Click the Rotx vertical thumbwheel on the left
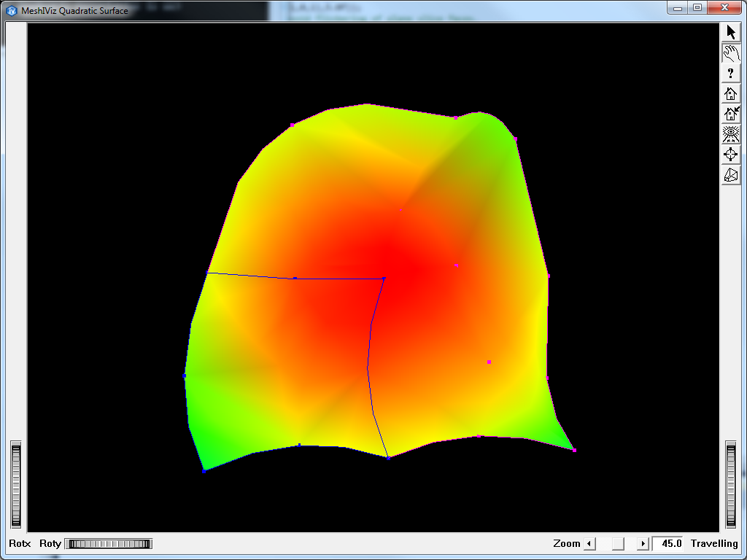The image size is (747, 560). point(16,484)
